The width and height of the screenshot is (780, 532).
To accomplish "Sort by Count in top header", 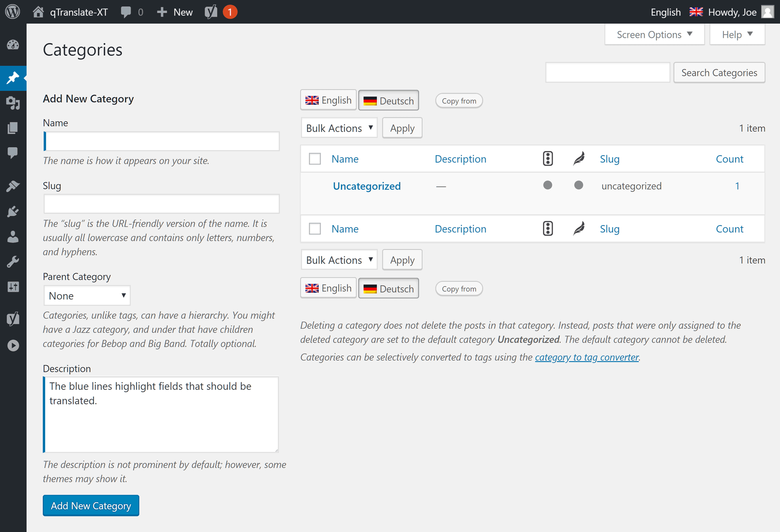I will (x=729, y=159).
